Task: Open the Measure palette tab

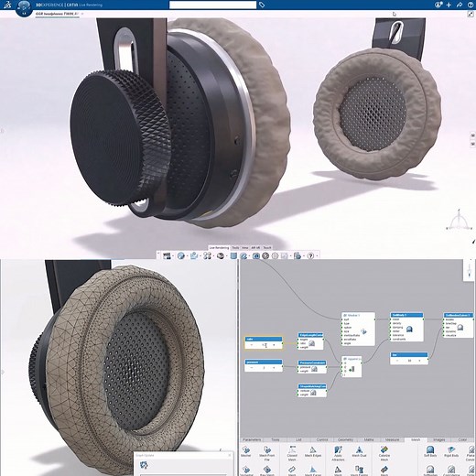Action: tap(392, 439)
